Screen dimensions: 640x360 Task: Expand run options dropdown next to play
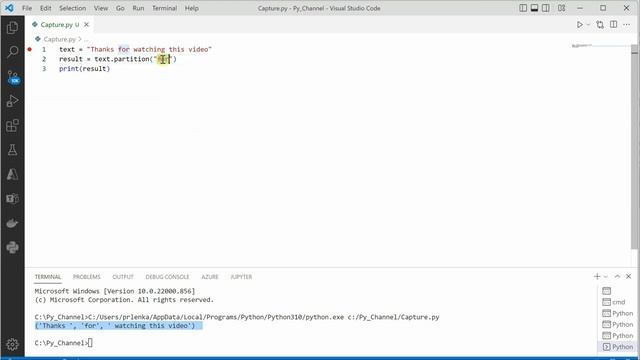click(x=588, y=25)
